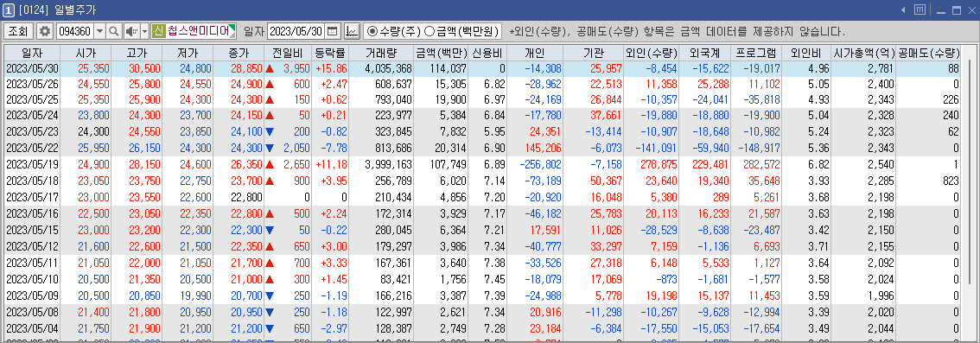Click the speaker sound alert icon

[x=131, y=30]
